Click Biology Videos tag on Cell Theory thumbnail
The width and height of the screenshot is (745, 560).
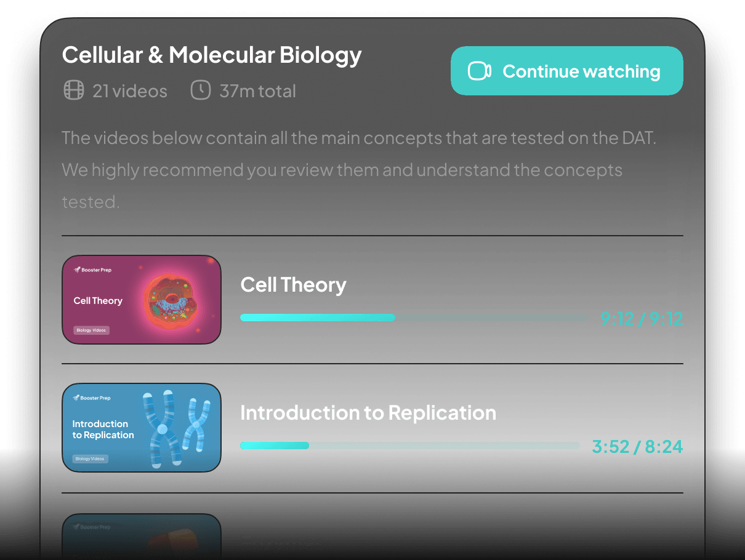91,330
